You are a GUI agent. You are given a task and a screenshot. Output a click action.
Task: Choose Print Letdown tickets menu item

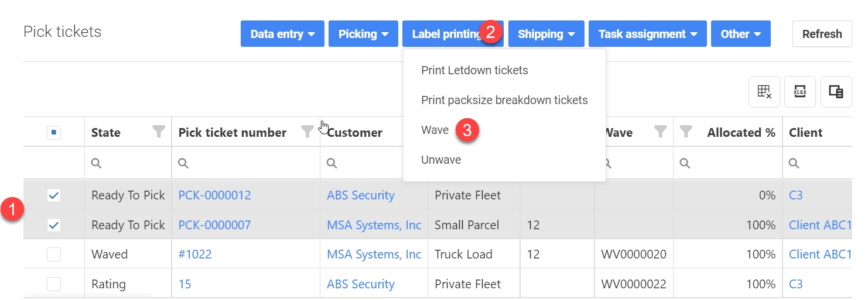[474, 70]
